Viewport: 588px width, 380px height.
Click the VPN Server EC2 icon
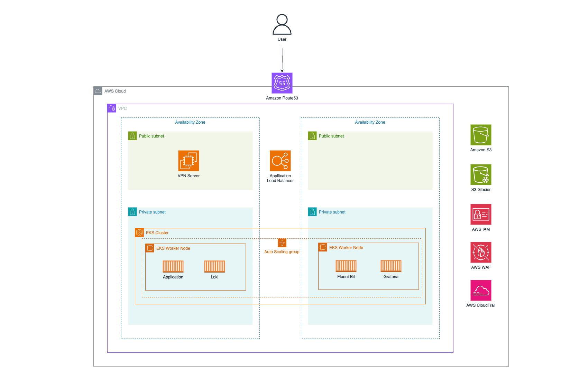pyautogui.click(x=189, y=161)
